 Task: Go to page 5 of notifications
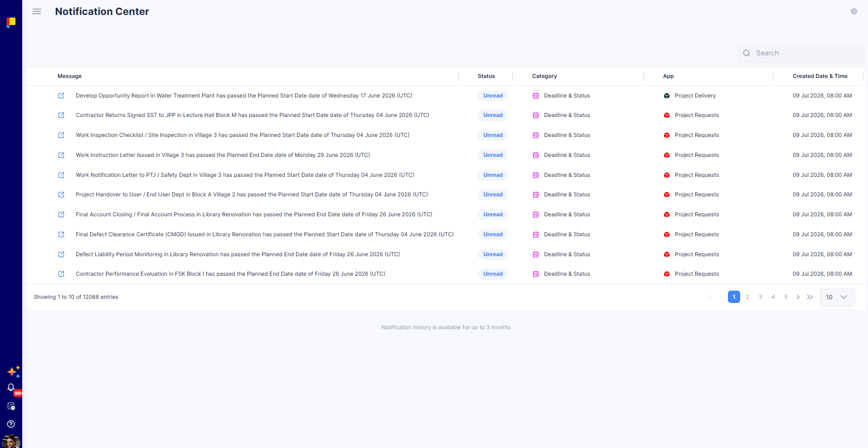786,297
